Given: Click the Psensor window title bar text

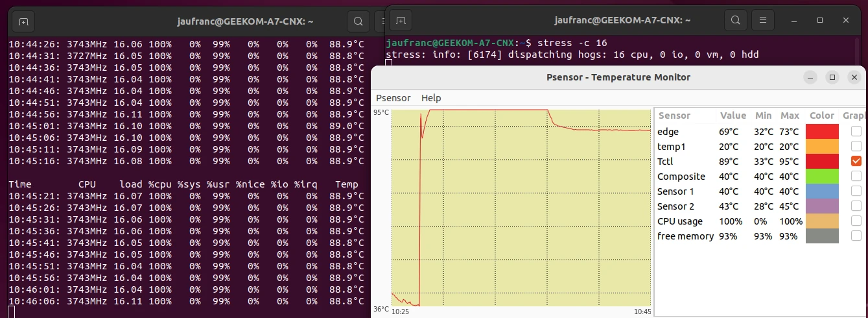Looking at the screenshot, I should coord(618,77).
